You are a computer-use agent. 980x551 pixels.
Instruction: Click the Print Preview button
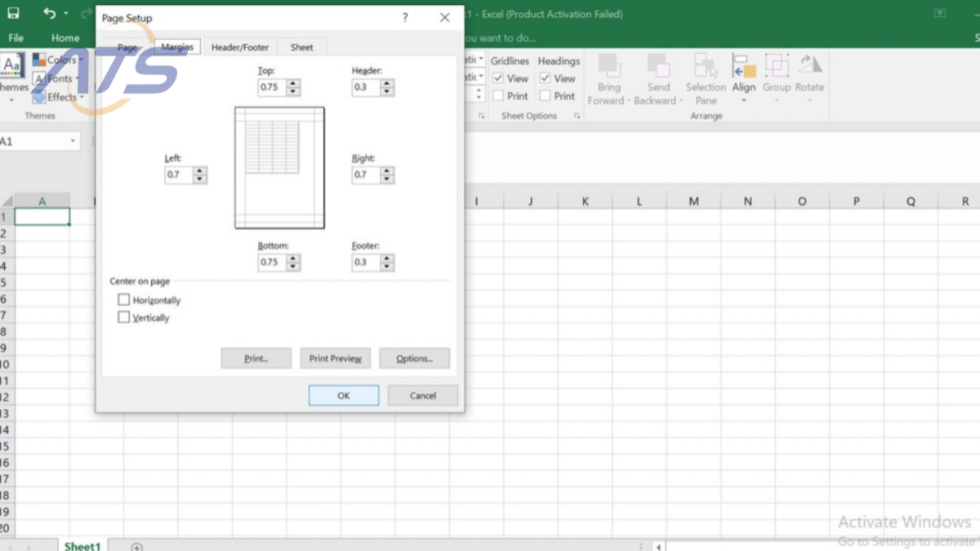[335, 358]
